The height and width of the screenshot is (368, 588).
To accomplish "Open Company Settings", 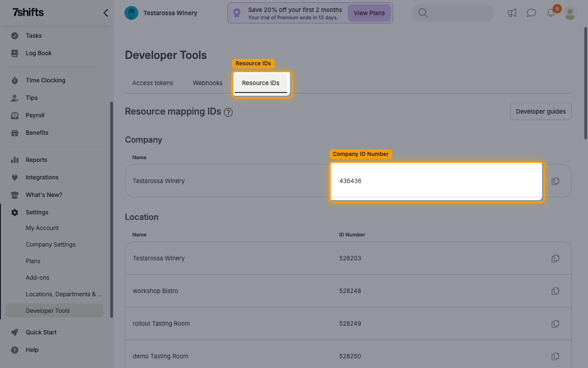I will pyautogui.click(x=51, y=244).
